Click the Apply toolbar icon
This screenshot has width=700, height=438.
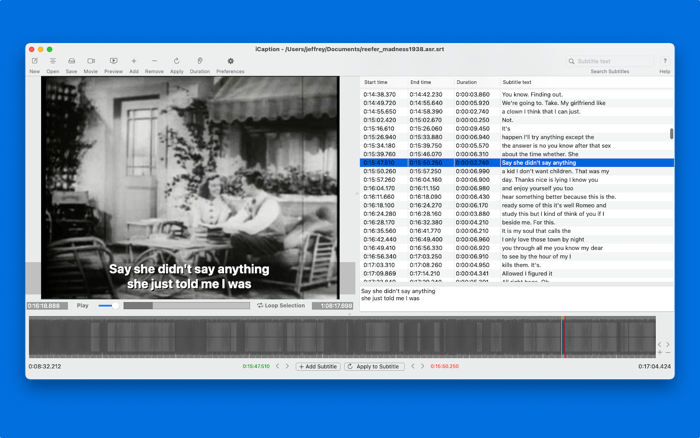pyautogui.click(x=177, y=61)
